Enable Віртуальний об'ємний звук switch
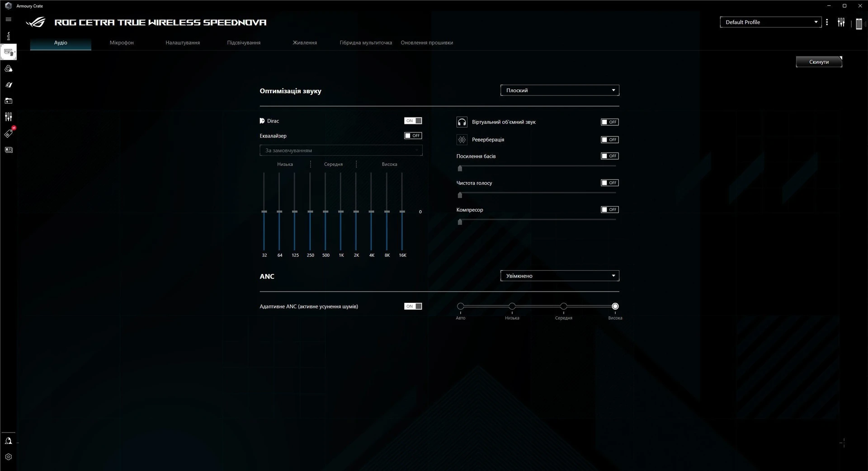The image size is (868, 471). [609, 122]
